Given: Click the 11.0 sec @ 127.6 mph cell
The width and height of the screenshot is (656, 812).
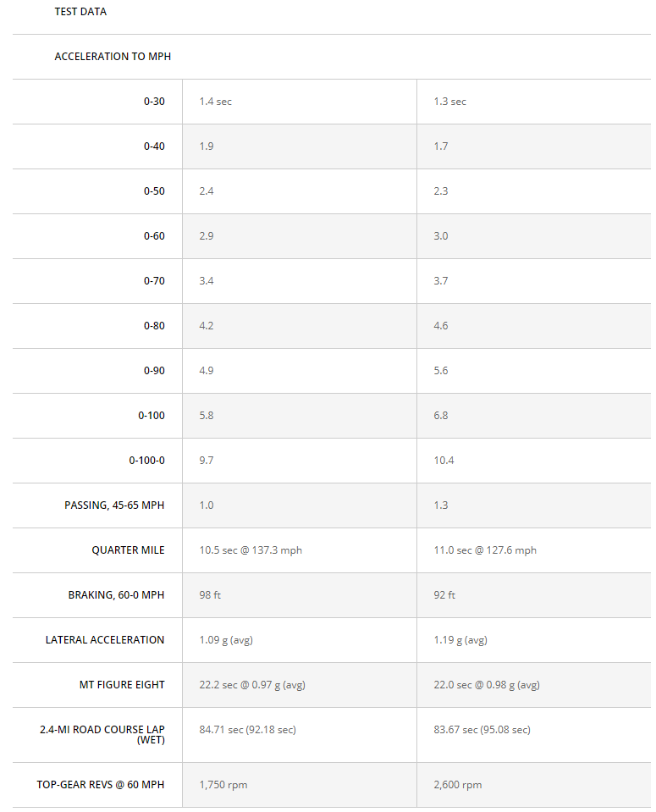Looking at the screenshot, I should [485, 550].
